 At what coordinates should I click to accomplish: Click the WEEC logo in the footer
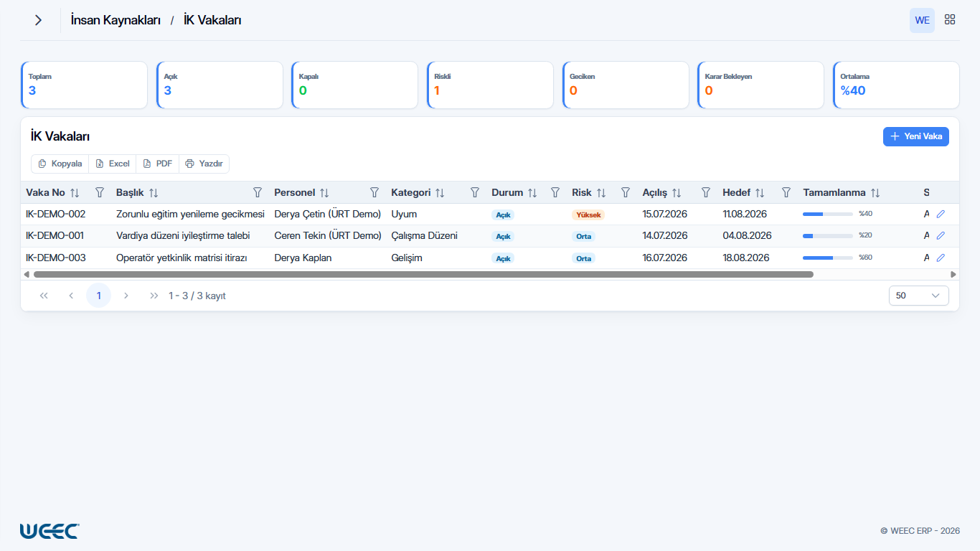[x=50, y=531]
